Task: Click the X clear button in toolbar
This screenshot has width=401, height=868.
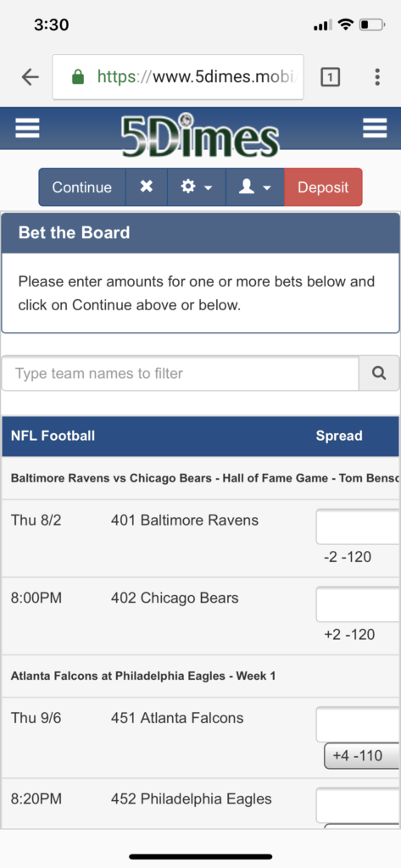Action: tap(146, 187)
